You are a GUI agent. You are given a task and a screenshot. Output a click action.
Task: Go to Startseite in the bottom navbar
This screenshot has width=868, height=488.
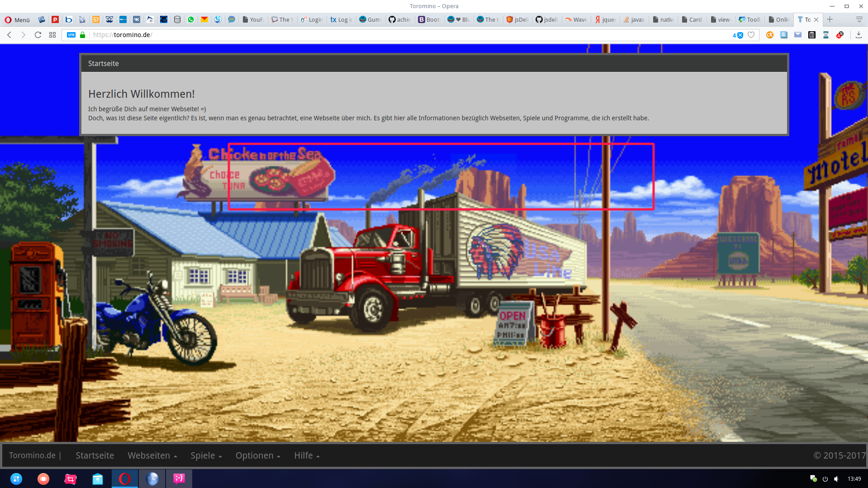coord(95,455)
